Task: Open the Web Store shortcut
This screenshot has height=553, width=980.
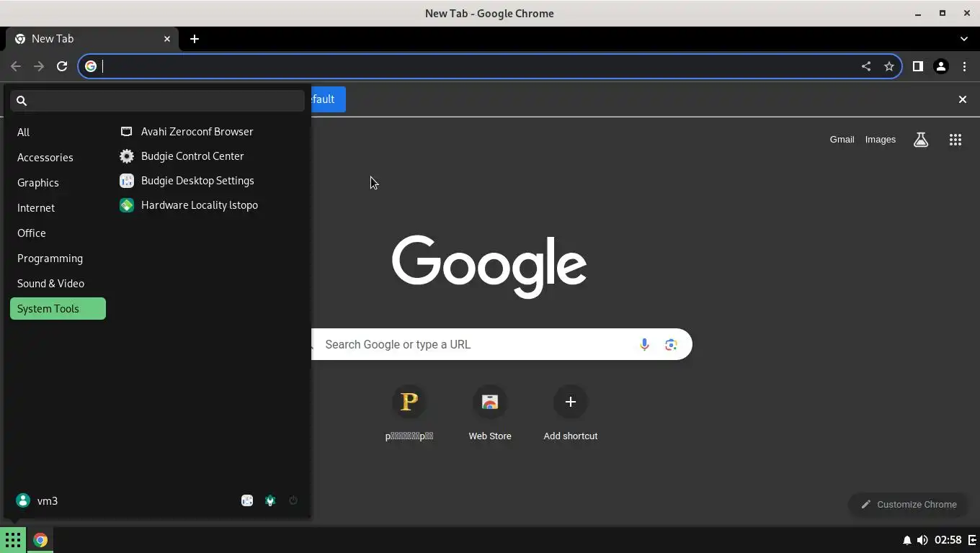Action: click(490, 413)
